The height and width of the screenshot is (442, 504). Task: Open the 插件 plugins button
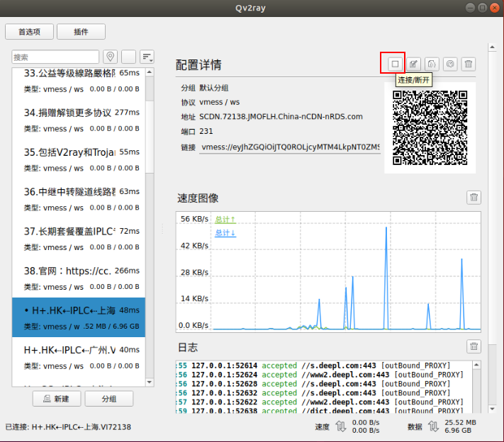pyautogui.click(x=81, y=32)
